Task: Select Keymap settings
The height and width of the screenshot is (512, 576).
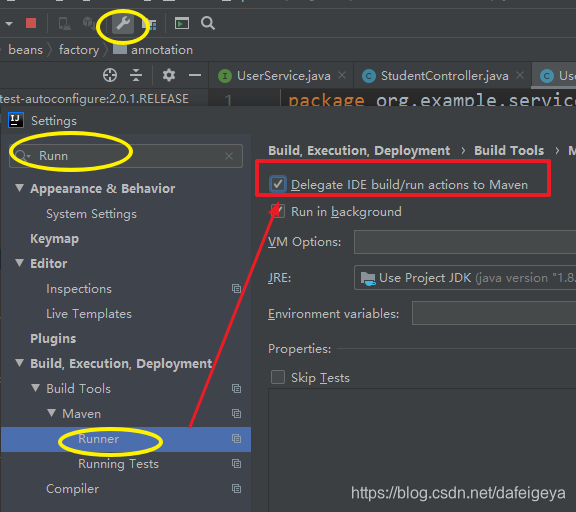Action: pyautogui.click(x=54, y=239)
